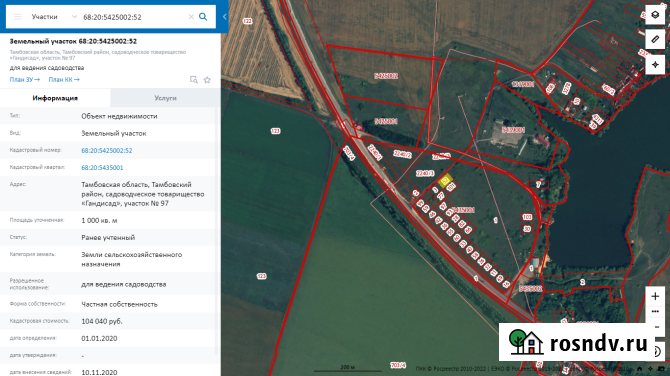Open the План КК link
670x376 pixels.
(64, 79)
